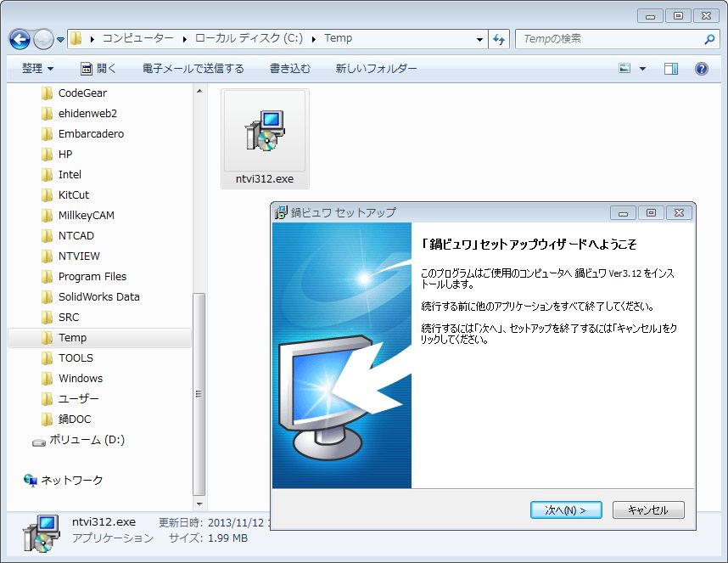The image size is (728, 563).
Task: Open the view options dropdown arrow
Action: point(642,69)
